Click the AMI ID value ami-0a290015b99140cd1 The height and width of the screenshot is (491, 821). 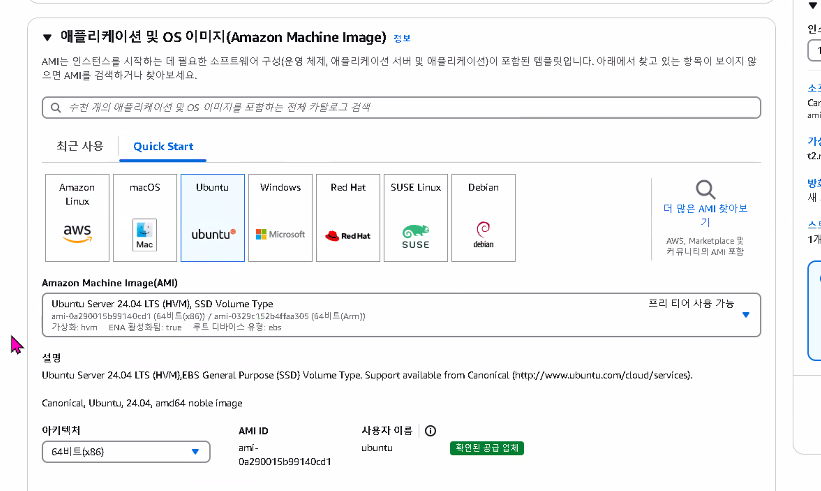284,454
